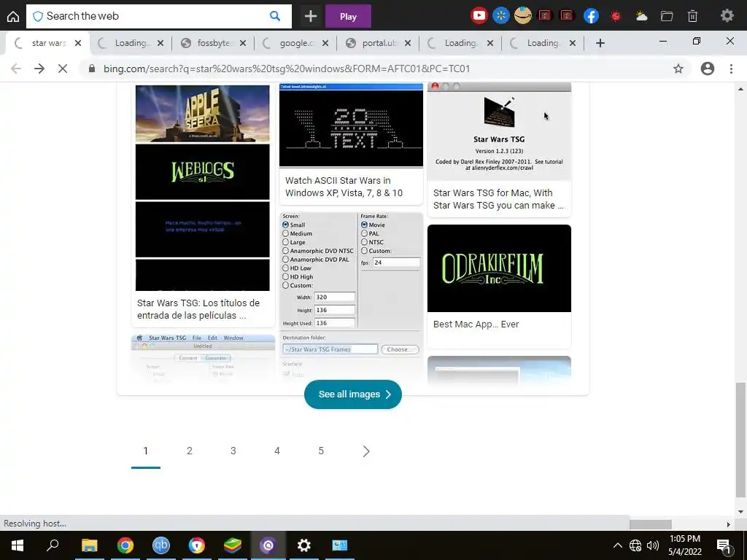Viewport: 747px width, 560px height.
Task: Open File Explorer from the taskbar
Action: pos(89,545)
